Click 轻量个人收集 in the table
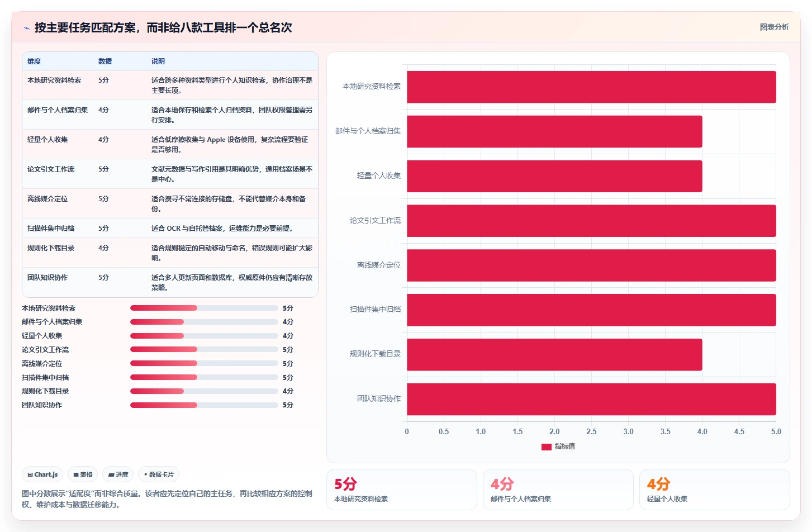812x532 pixels. [48, 140]
